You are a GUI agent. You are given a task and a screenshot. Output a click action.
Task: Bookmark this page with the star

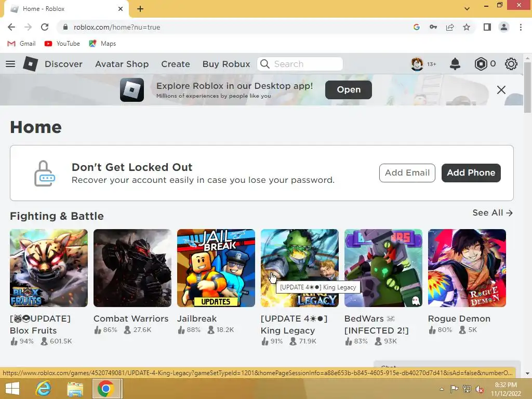point(467,27)
